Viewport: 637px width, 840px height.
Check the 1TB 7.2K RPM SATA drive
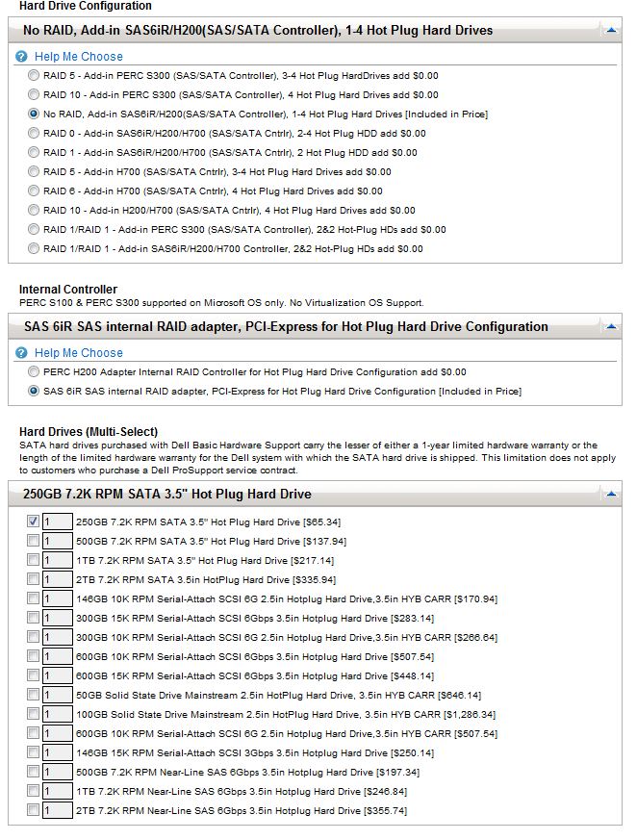pos(34,560)
